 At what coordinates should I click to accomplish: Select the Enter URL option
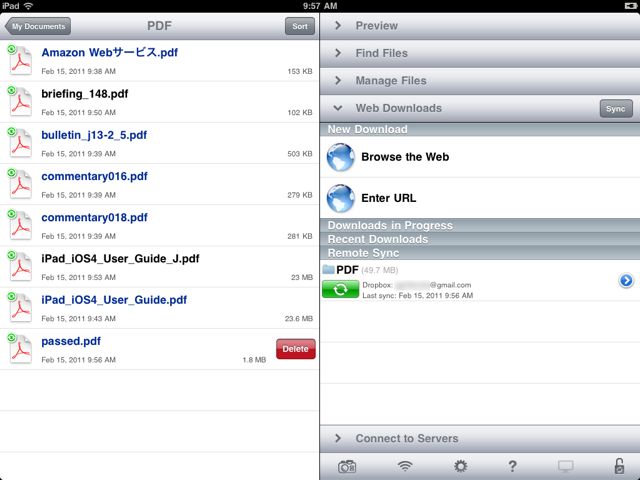tap(480, 198)
